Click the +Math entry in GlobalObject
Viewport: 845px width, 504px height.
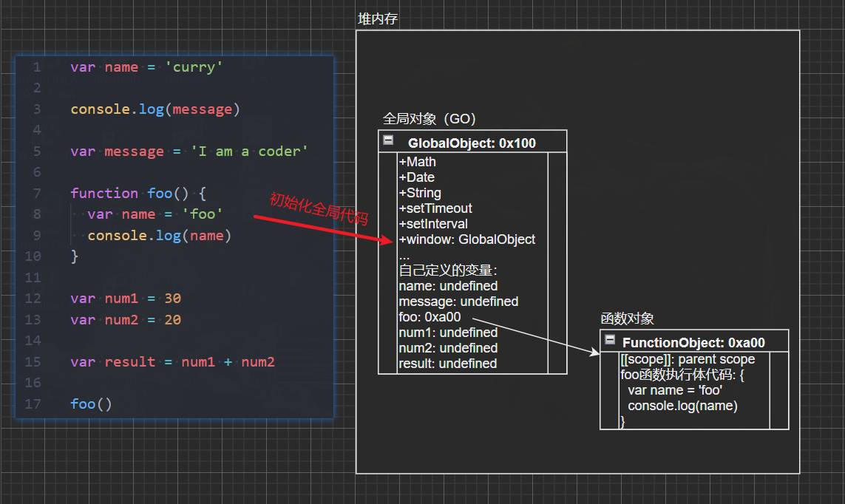[418, 162]
